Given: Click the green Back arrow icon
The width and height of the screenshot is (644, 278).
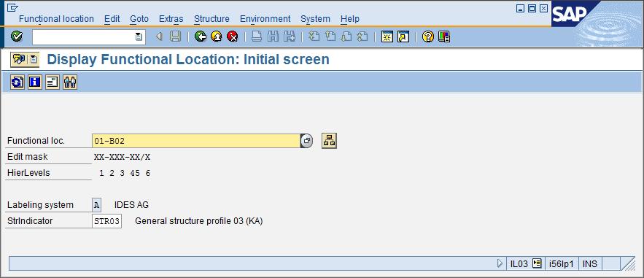Looking at the screenshot, I should (201, 37).
